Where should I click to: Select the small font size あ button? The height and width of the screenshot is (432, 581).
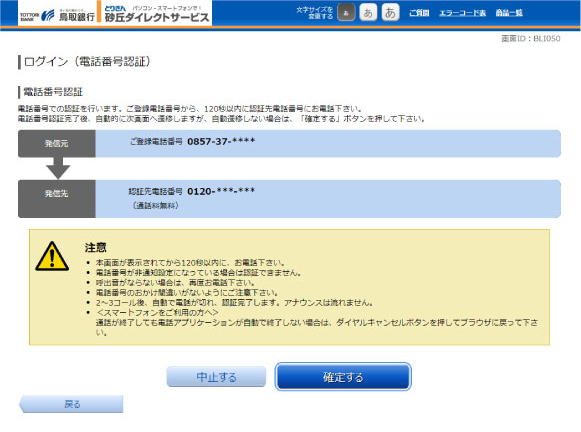[x=346, y=13]
